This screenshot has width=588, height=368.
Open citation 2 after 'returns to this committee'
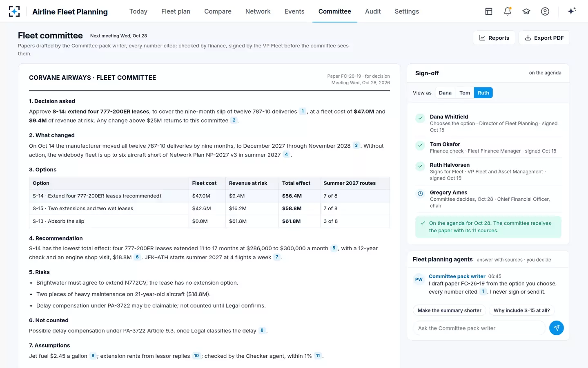tap(234, 120)
